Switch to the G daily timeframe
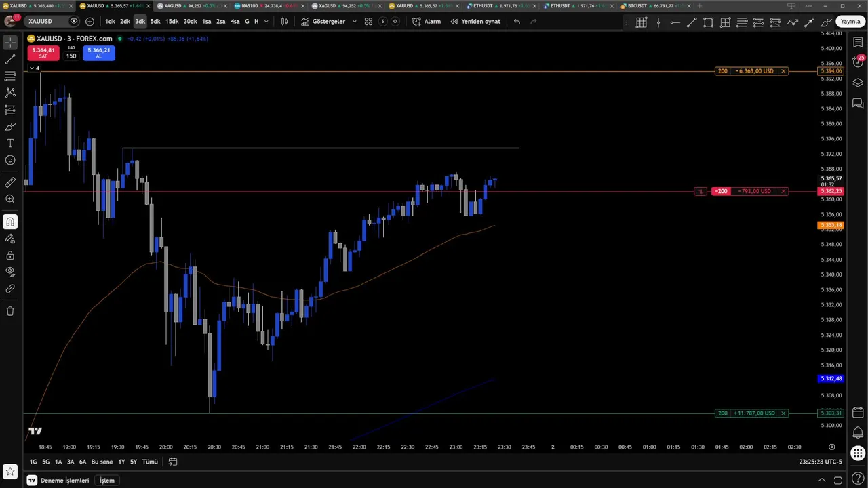Viewport: 868px width, 488px height. pos(247,21)
